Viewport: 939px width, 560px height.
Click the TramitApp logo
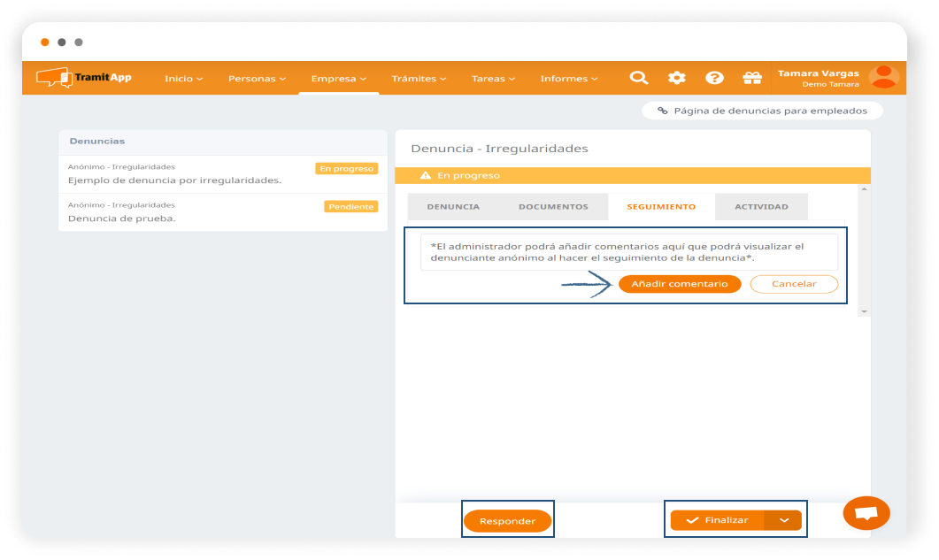pos(84,78)
